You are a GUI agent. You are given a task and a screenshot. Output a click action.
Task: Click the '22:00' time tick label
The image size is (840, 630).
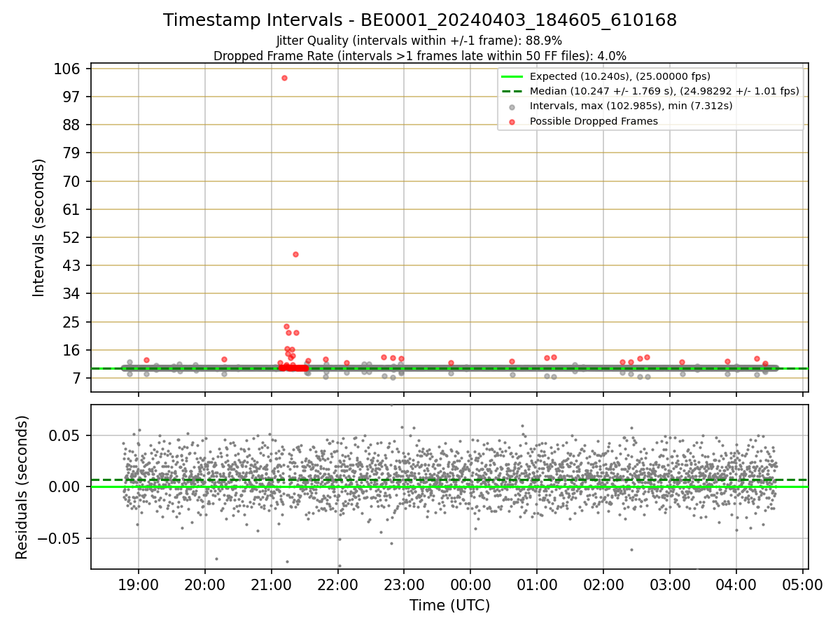click(x=337, y=584)
